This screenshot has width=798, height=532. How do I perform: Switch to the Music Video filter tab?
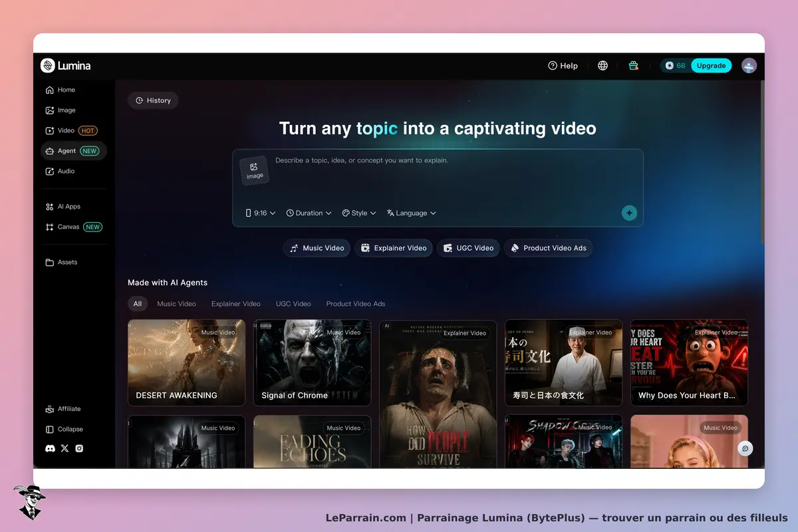pos(176,304)
